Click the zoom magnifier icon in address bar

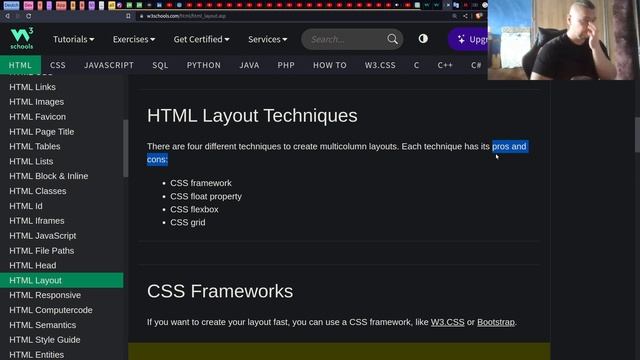tap(454, 16)
